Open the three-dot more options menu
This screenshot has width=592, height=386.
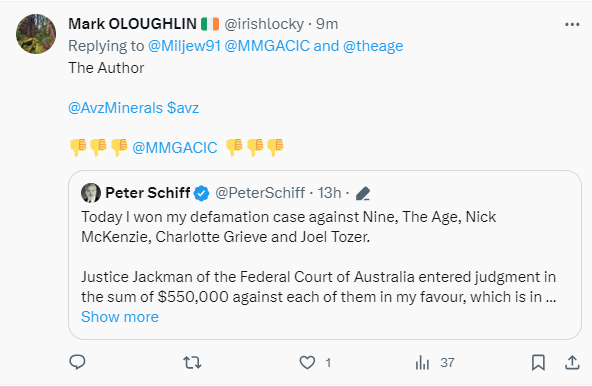pyautogui.click(x=572, y=25)
